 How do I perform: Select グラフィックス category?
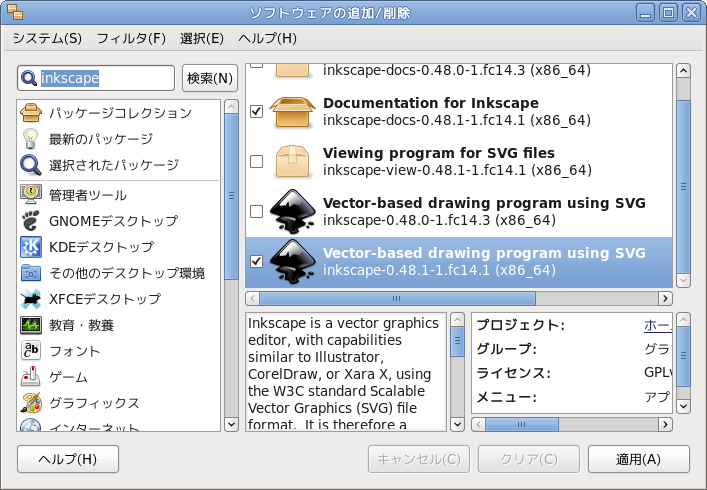point(119,403)
